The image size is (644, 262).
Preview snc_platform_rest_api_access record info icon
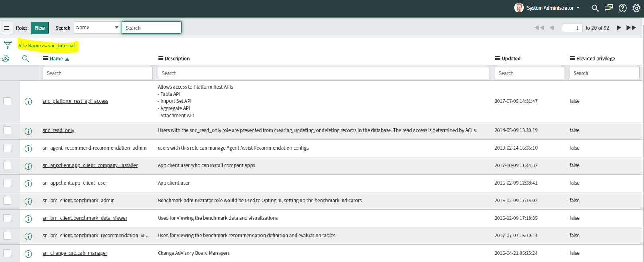[x=28, y=102]
